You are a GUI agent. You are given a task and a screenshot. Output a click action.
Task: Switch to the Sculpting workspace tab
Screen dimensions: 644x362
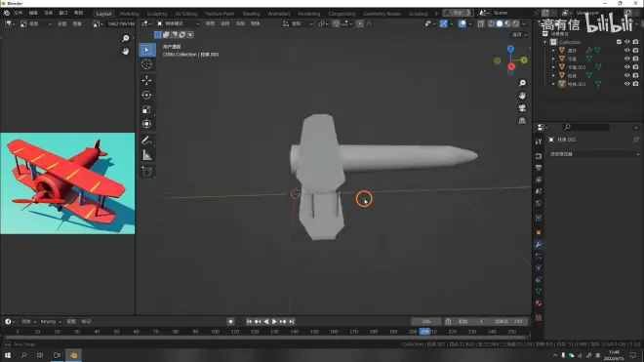pyautogui.click(x=157, y=14)
